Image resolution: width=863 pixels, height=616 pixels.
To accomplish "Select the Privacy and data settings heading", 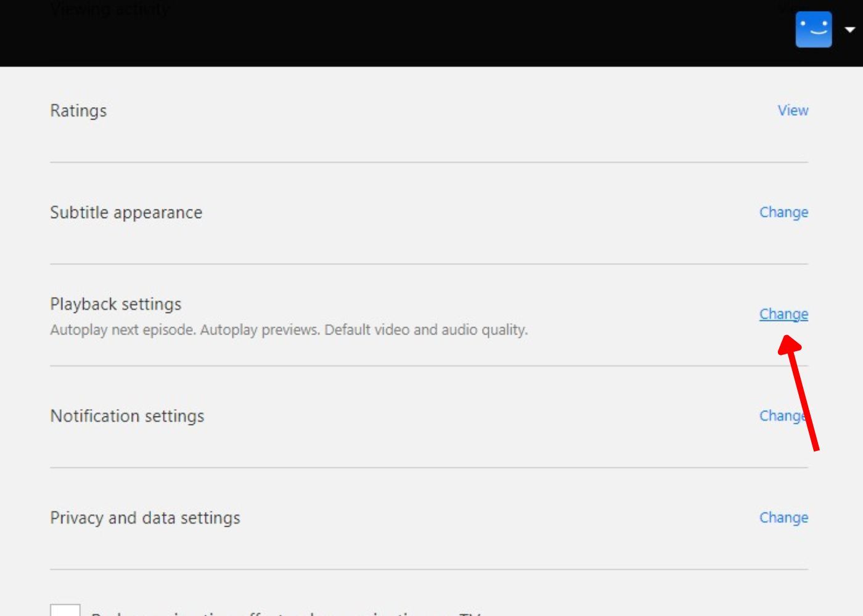I will pos(145,517).
